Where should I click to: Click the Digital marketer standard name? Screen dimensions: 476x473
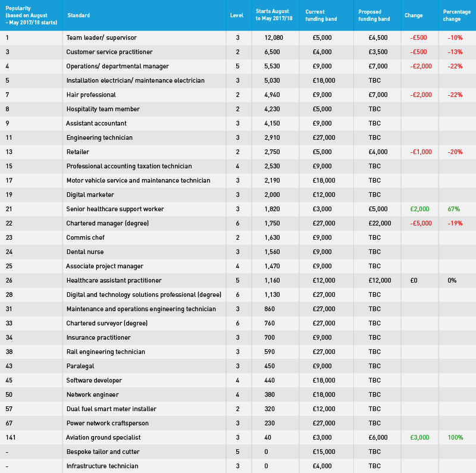pos(90,195)
